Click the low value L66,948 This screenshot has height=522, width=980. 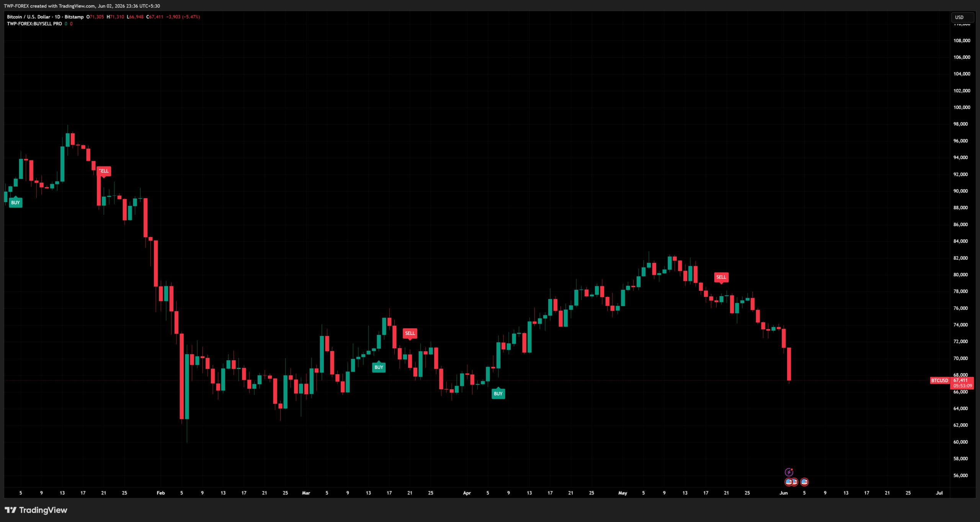click(x=135, y=17)
